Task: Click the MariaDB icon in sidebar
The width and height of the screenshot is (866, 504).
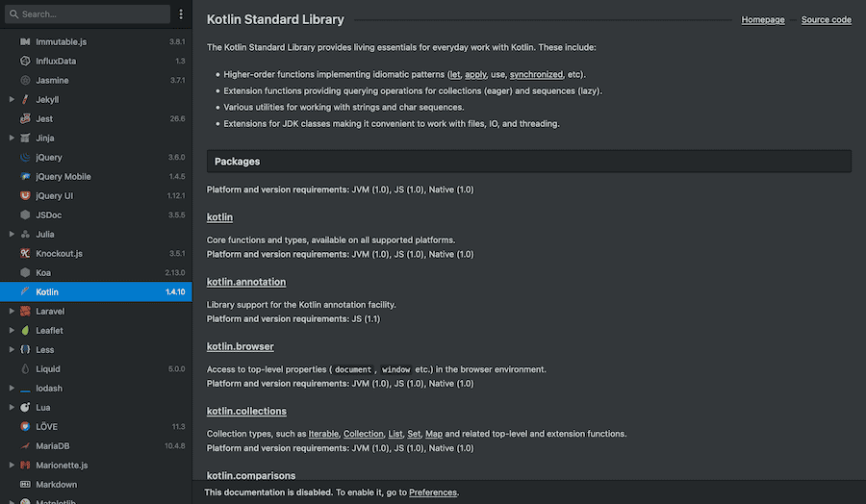Action: 25,446
